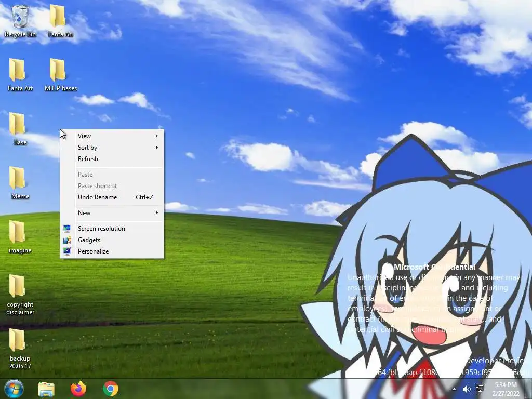Open the volume speaker tray icon
Image resolution: width=532 pixels, height=399 pixels.
pyautogui.click(x=467, y=389)
